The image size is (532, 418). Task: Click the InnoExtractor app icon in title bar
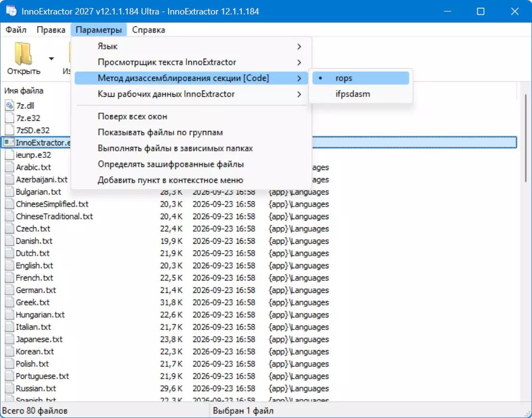click(11, 11)
